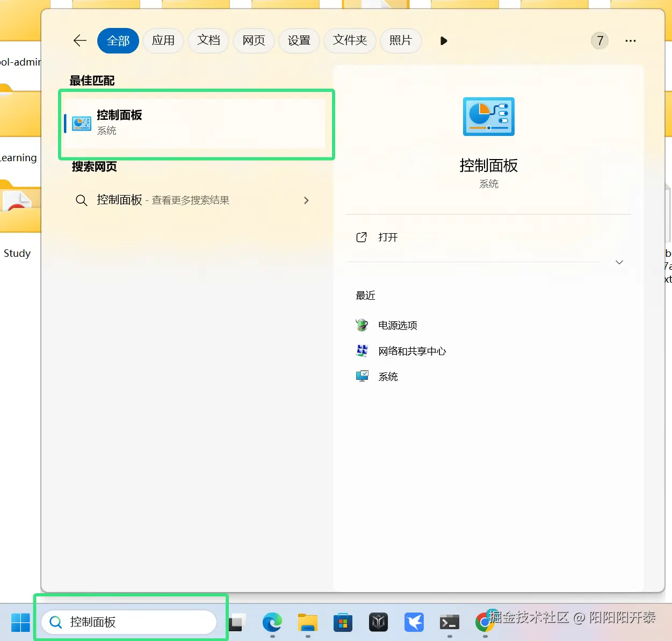Go back with the left arrow icon

(80, 41)
